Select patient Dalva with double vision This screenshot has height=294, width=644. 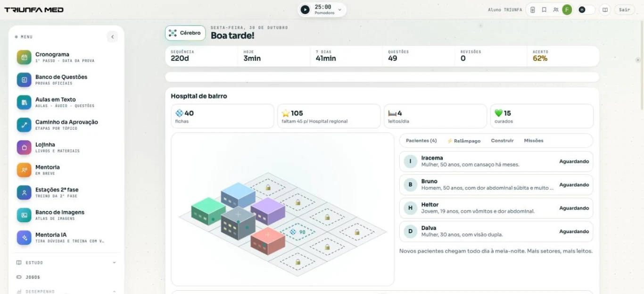[496, 231]
